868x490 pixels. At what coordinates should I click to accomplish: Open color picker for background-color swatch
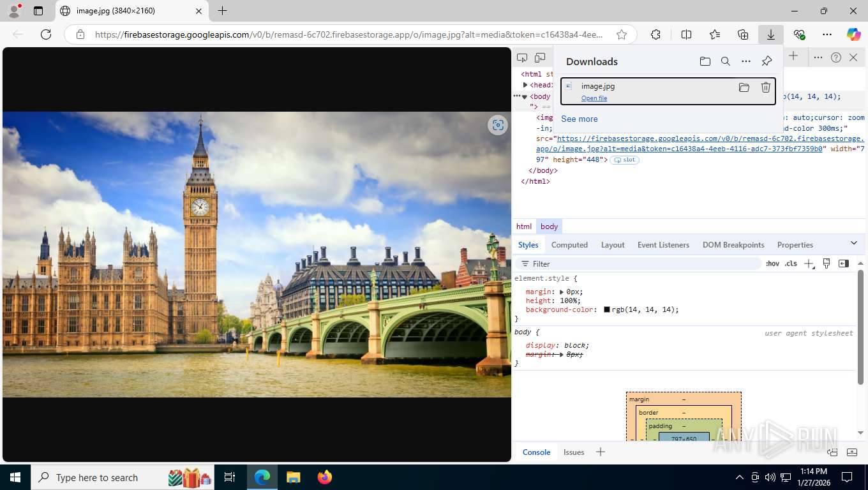[x=607, y=310]
